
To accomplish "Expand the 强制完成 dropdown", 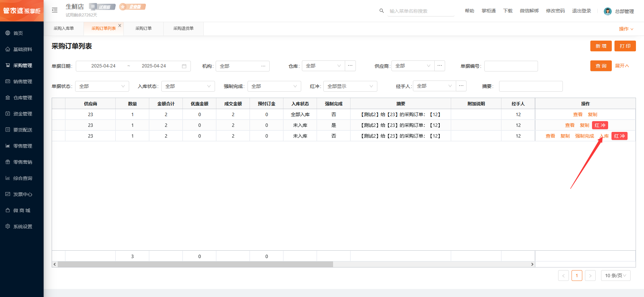I will 274,86.
